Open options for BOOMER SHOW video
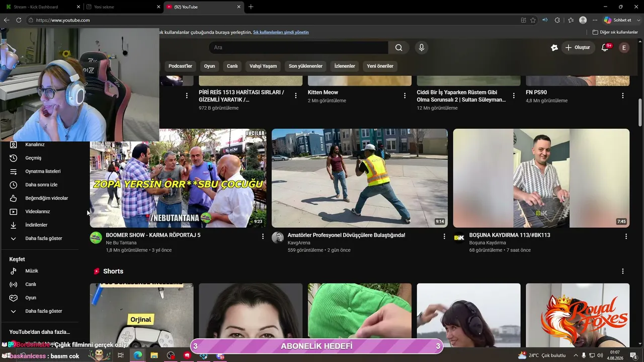 tap(263, 236)
